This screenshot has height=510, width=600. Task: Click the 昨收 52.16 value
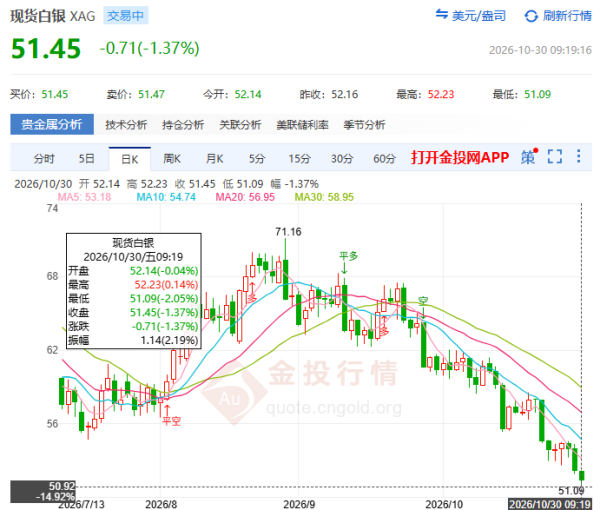click(344, 95)
